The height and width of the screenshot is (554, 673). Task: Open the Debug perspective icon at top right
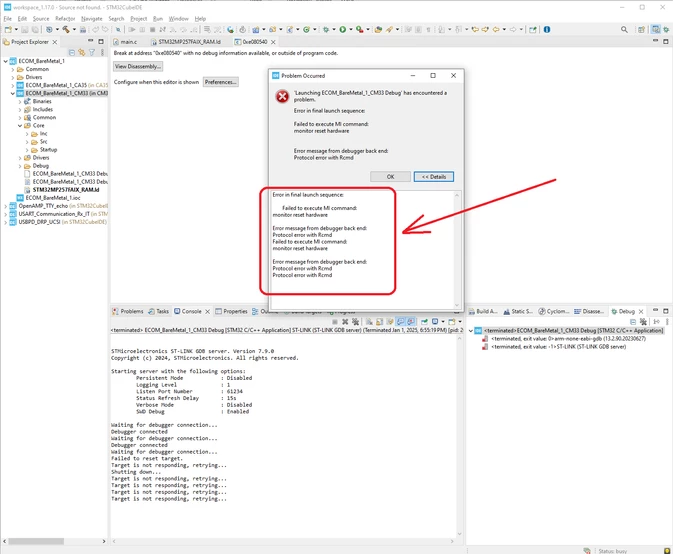coord(666,30)
